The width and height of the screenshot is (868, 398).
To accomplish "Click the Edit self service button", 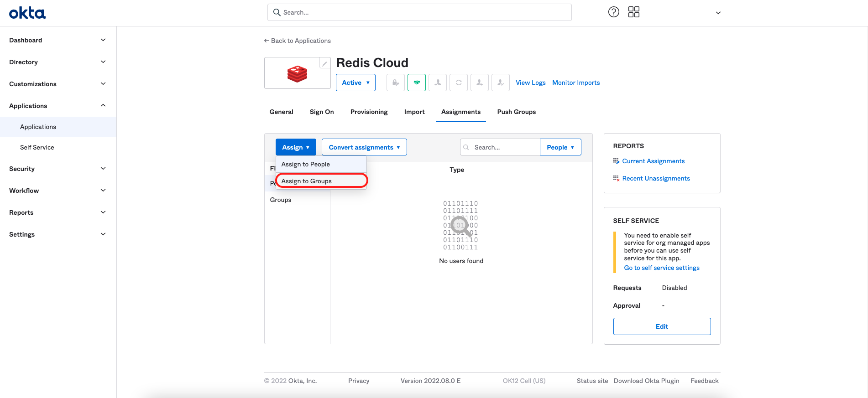I will [661, 326].
